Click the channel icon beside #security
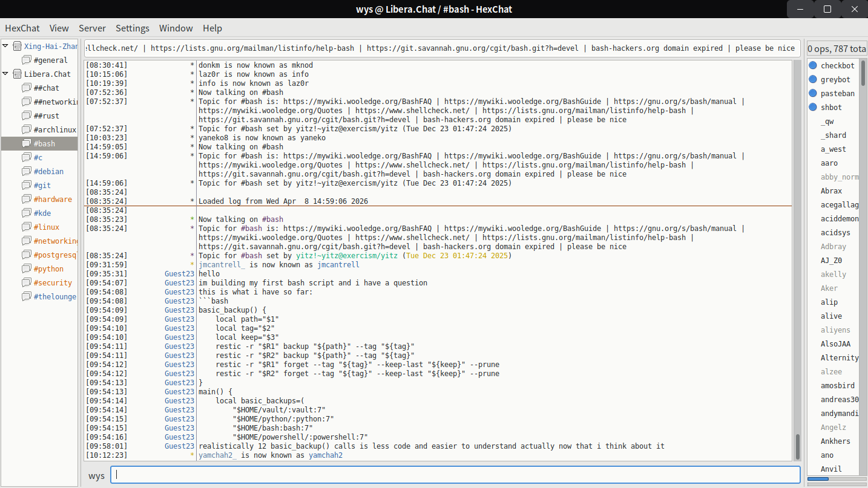868x488 pixels. pos(26,282)
